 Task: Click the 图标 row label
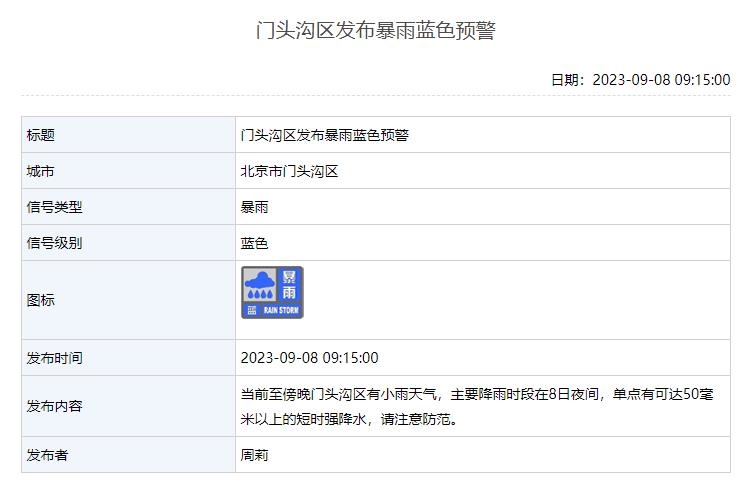coord(40,300)
